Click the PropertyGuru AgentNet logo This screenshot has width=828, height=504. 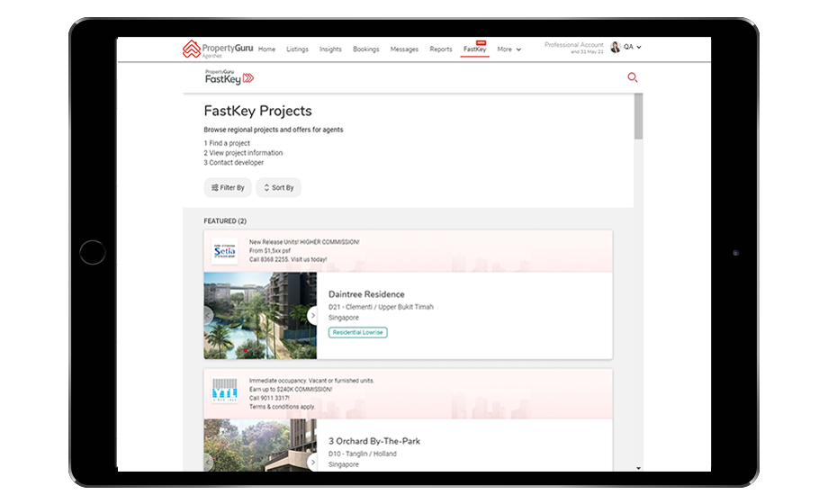(218, 49)
